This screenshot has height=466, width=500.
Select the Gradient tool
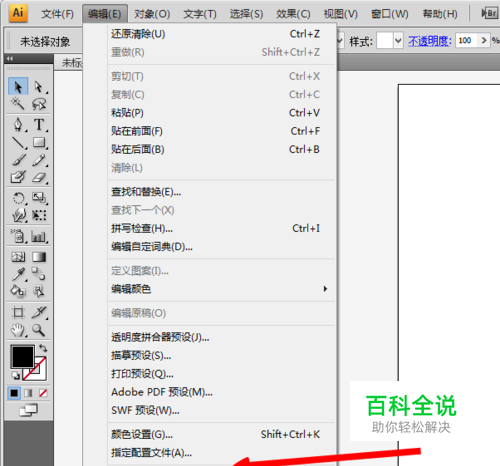point(39,257)
